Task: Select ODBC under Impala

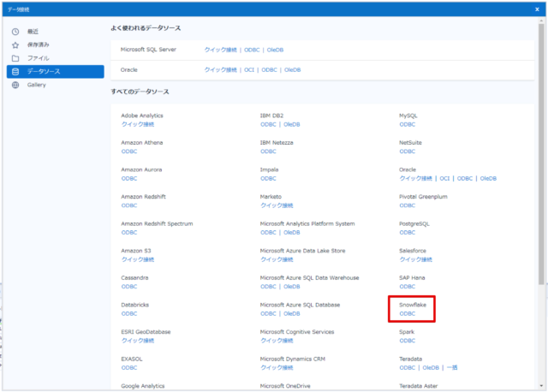Action: (x=268, y=179)
